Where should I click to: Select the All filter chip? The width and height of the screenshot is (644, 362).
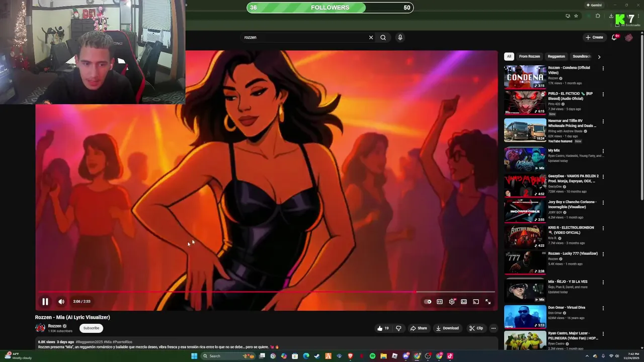click(x=509, y=56)
